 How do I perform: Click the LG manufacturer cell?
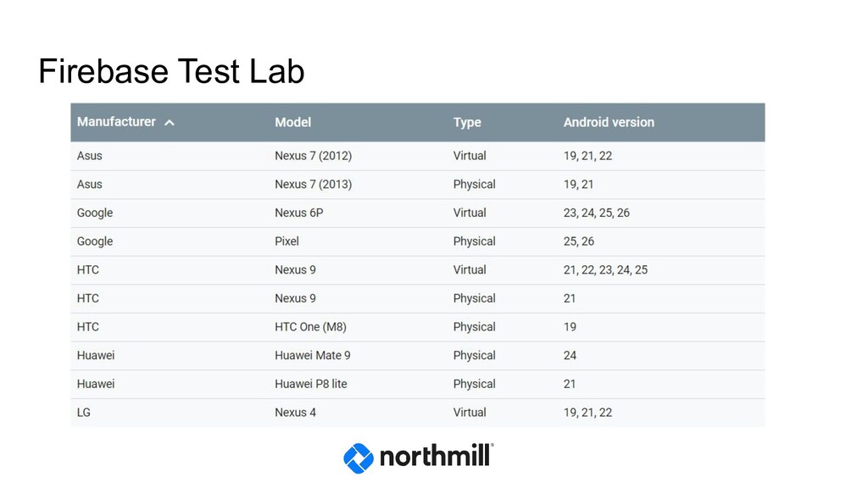[83, 413]
